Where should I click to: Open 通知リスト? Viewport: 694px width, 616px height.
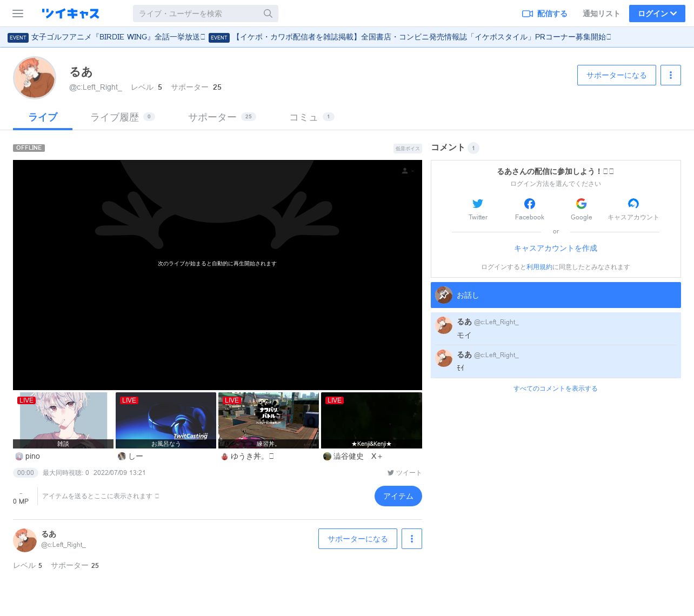click(601, 14)
